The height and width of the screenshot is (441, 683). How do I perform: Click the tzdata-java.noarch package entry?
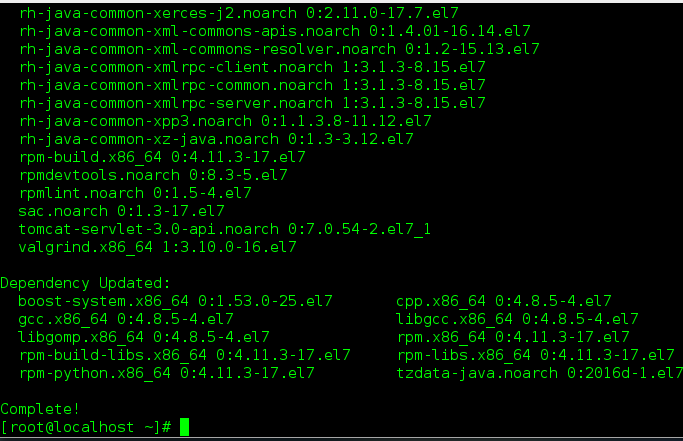point(540,373)
